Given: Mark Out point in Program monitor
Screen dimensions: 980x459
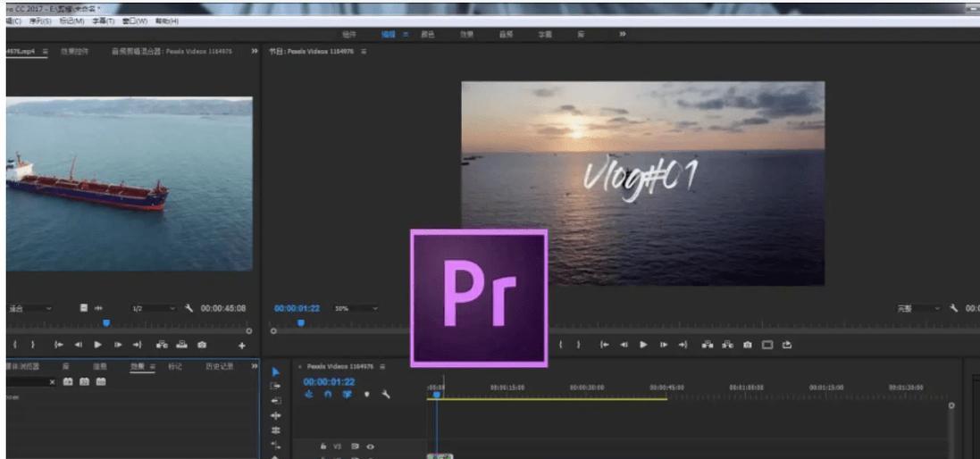Looking at the screenshot, I should (578, 345).
